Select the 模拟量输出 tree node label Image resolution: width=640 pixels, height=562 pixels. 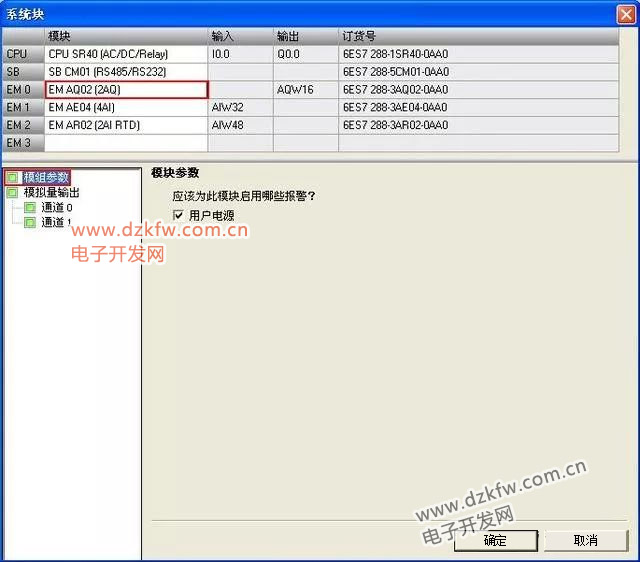coord(51,193)
